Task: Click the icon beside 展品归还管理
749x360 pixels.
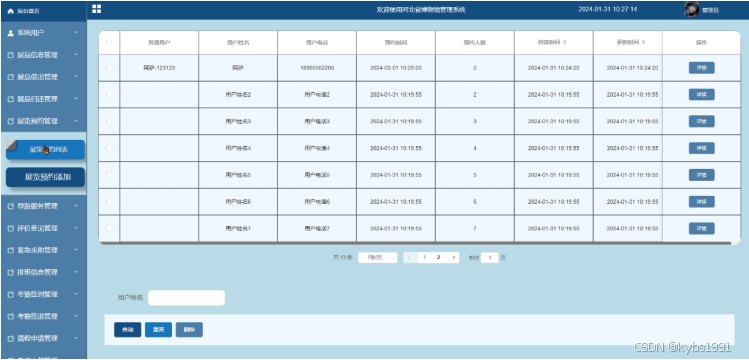Action: click(x=11, y=99)
